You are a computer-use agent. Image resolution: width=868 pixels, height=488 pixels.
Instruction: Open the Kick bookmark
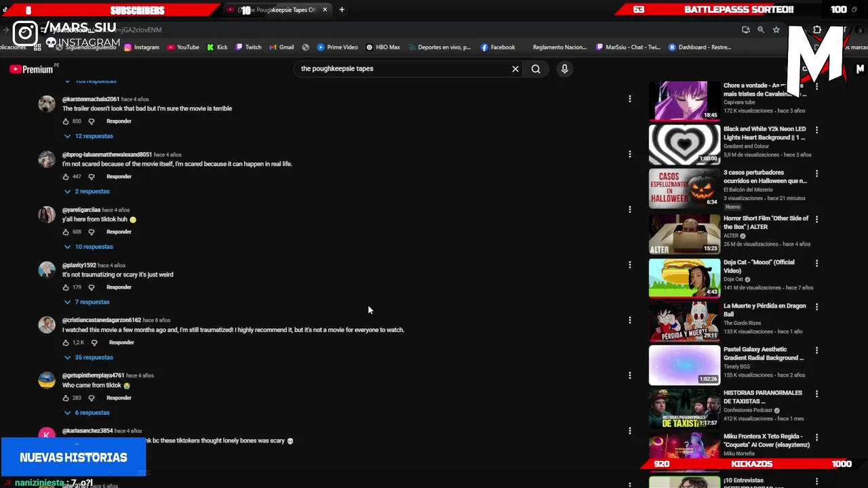point(218,47)
